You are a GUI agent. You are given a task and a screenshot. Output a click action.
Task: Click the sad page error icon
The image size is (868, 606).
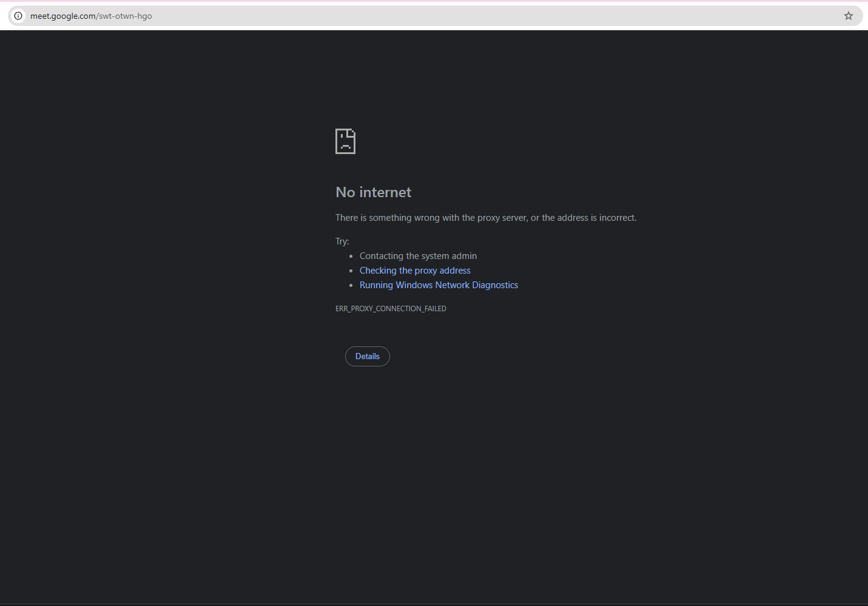click(x=345, y=141)
